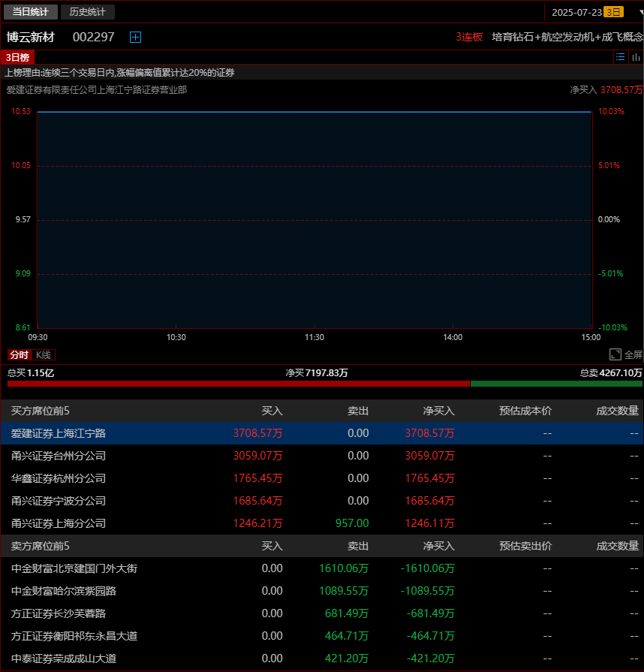Click the 3连板 tag
The height and width of the screenshot is (672, 644).
[469, 38]
